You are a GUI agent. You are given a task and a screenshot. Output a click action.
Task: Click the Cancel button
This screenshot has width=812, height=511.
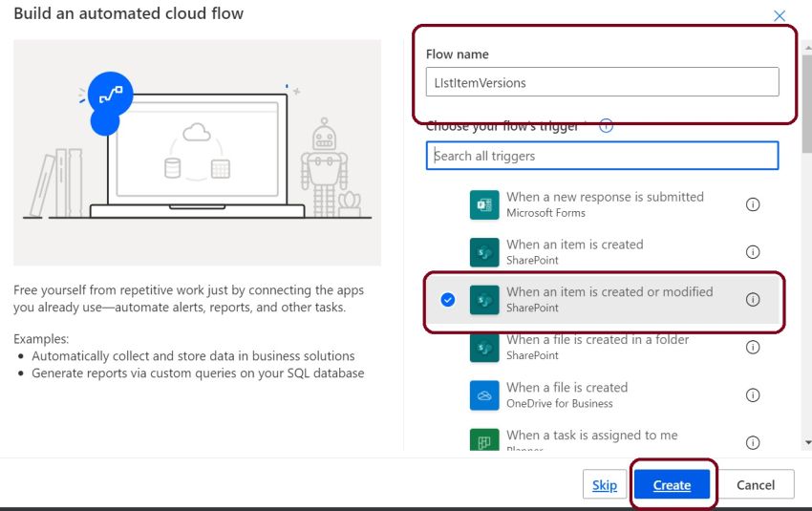pos(756,484)
